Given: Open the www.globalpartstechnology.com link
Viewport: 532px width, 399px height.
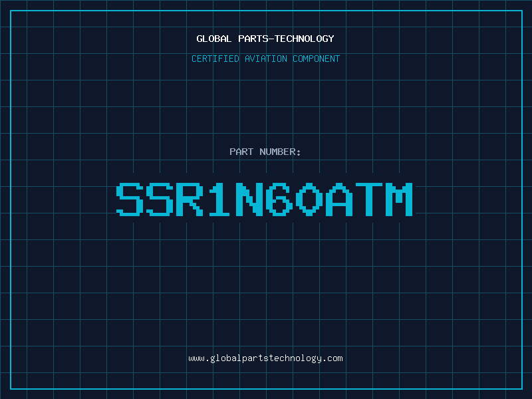Looking at the screenshot, I should (x=265, y=358).
